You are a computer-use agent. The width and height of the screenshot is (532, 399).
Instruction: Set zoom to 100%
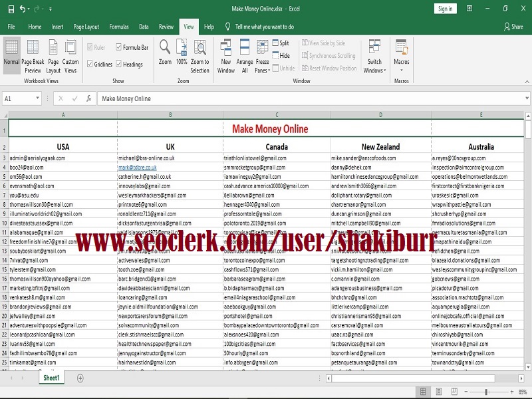point(182,52)
